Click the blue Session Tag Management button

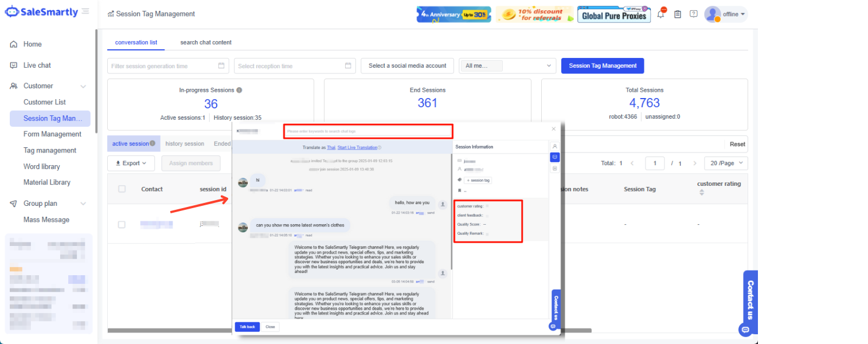coord(603,66)
